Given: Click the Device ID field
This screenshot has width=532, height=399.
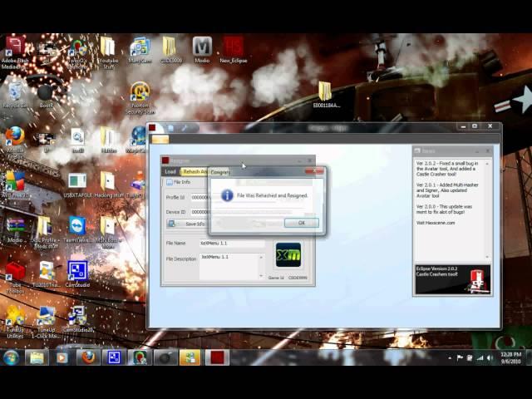Looking at the screenshot, I should point(200,212).
